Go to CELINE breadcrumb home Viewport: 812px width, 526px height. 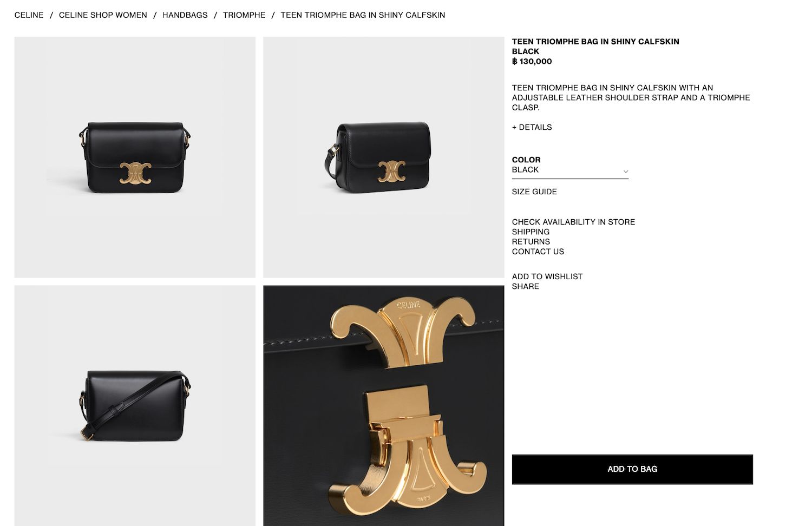29,15
